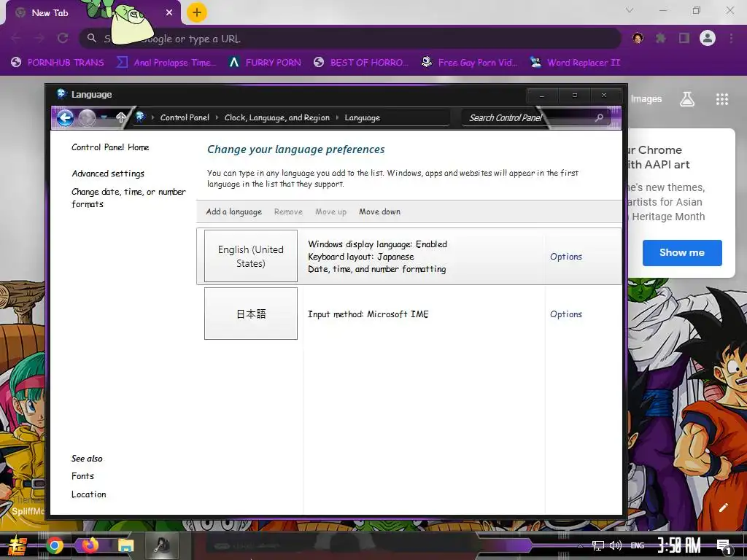747x560 pixels.
Task: Open File Explorer from the taskbar
Action: point(125,545)
